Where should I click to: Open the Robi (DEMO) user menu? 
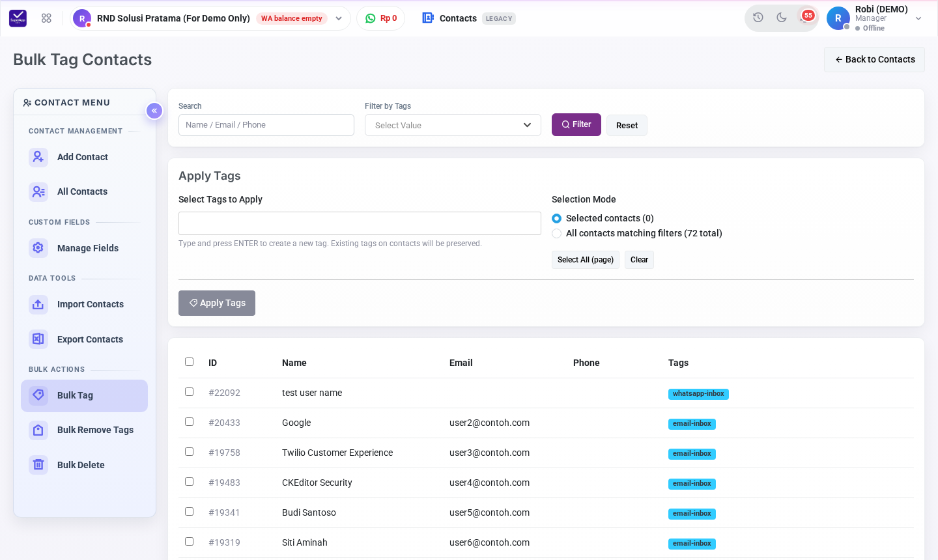[x=875, y=18]
